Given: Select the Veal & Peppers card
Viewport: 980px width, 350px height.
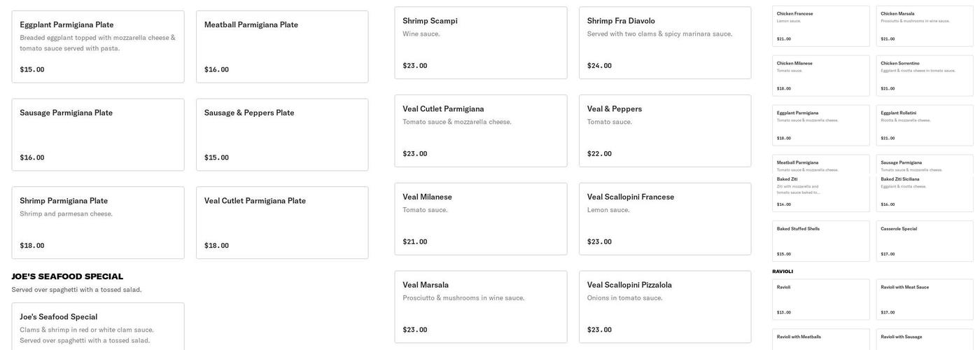Looking at the screenshot, I should (x=665, y=131).
